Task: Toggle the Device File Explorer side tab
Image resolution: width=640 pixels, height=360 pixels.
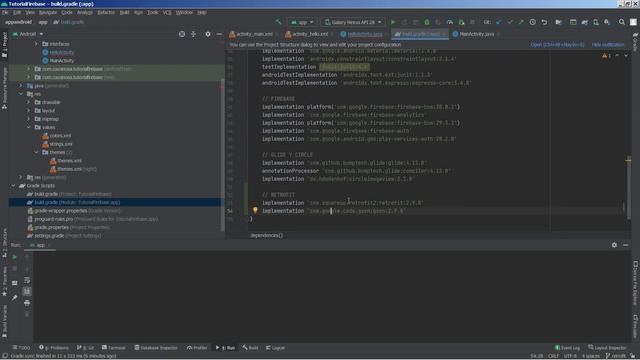Action: coord(636,284)
